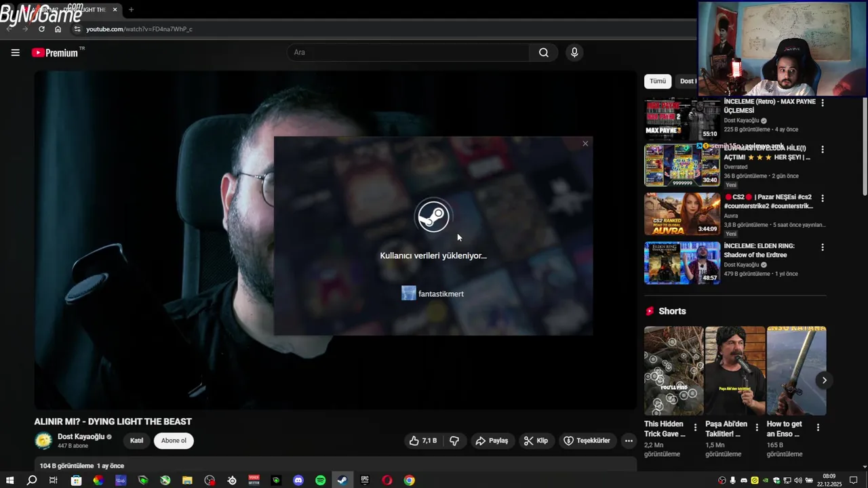Click the Shorts section heading

(x=672, y=311)
